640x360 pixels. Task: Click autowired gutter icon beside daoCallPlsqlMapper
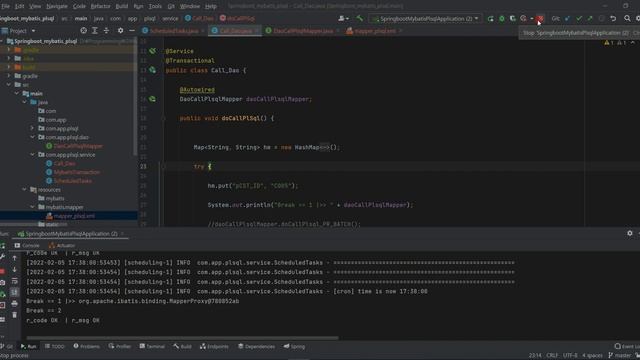coord(153,99)
